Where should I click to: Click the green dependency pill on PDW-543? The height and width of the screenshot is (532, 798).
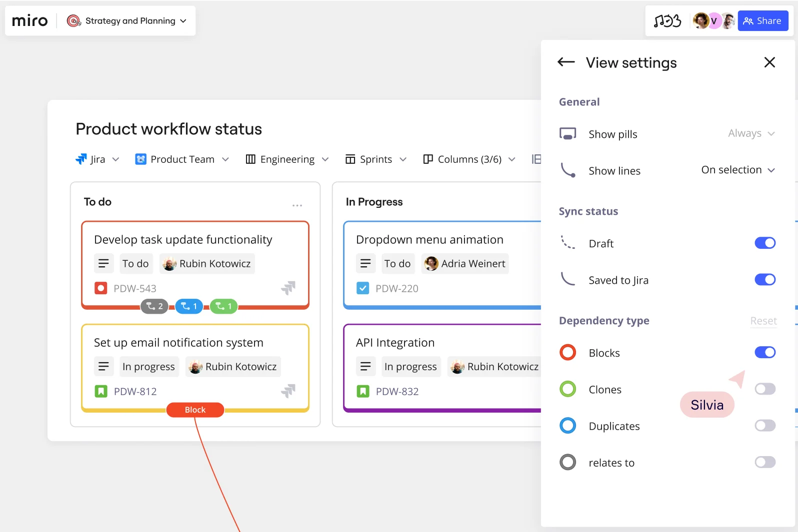[223, 306]
